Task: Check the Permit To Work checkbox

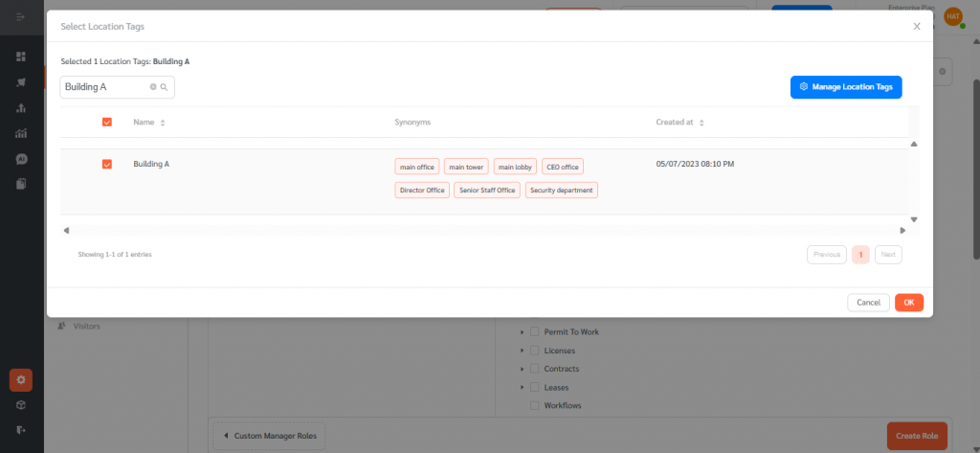Action: pos(535,331)
